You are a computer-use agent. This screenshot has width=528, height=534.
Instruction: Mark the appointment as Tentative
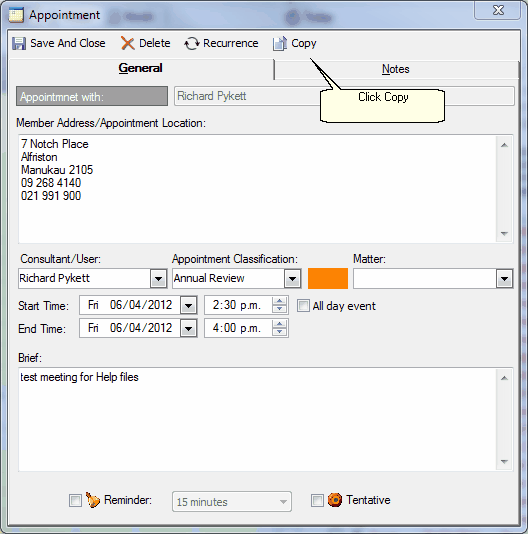pos(317,500)
